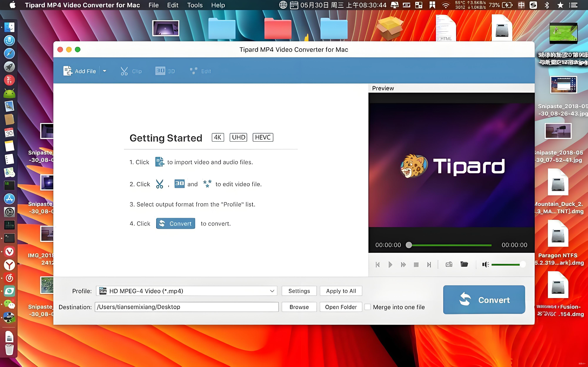Open the Add File dropdown arrow

pyautogui.click(x=105, y=71)
